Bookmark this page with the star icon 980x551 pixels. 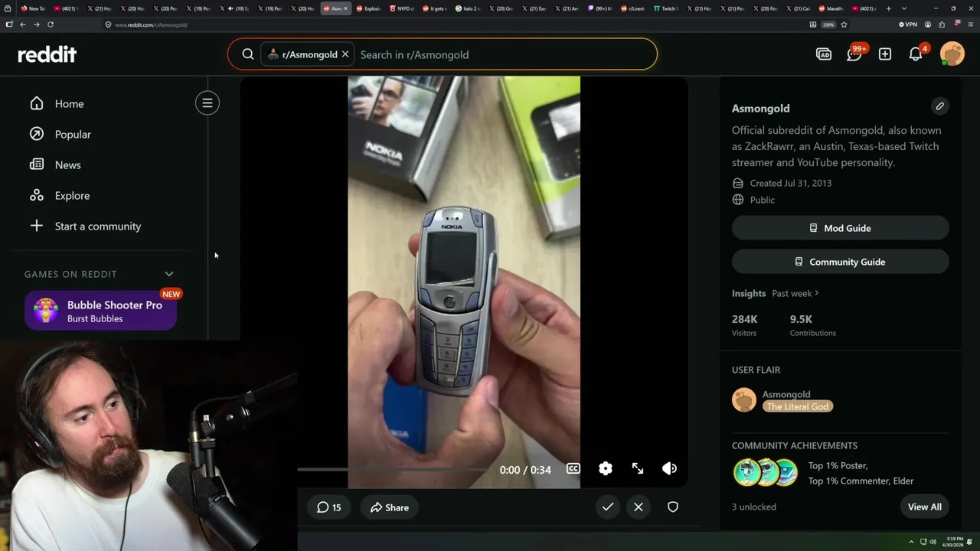click(844, 24)
